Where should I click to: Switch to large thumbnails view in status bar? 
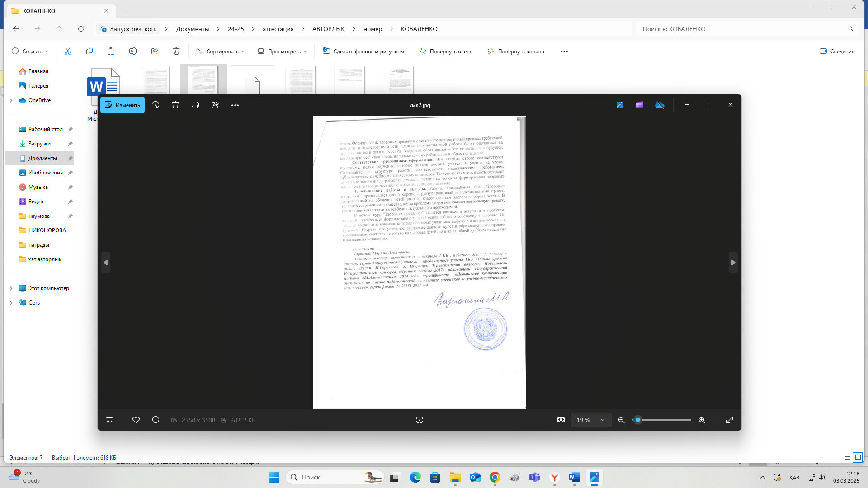[857, 457]
